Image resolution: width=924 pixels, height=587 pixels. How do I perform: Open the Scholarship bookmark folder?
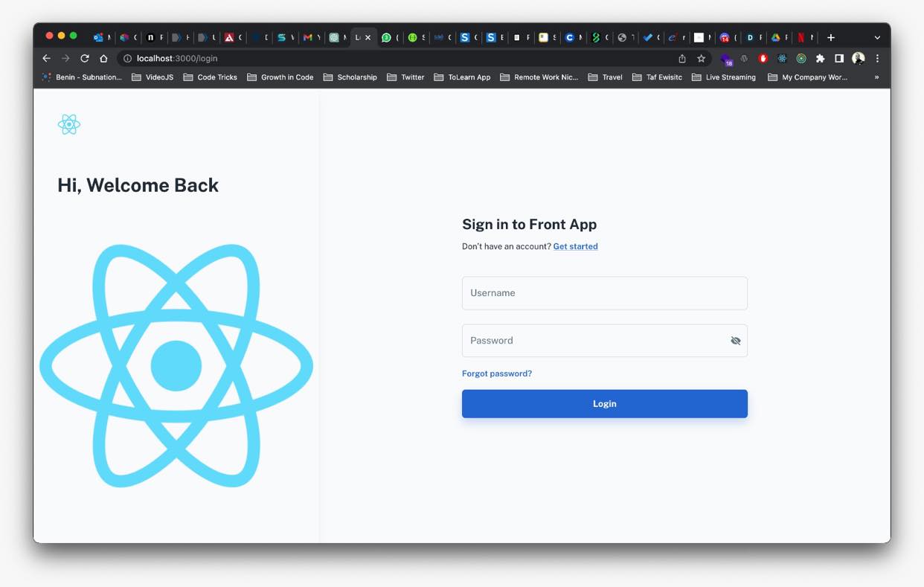pos(350,77)
